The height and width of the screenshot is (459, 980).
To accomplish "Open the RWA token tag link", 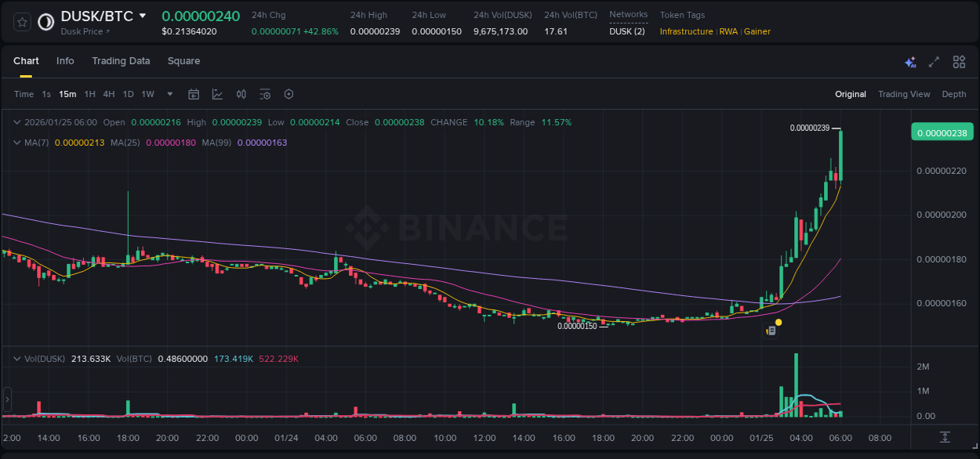I will (x=728, y=32).
